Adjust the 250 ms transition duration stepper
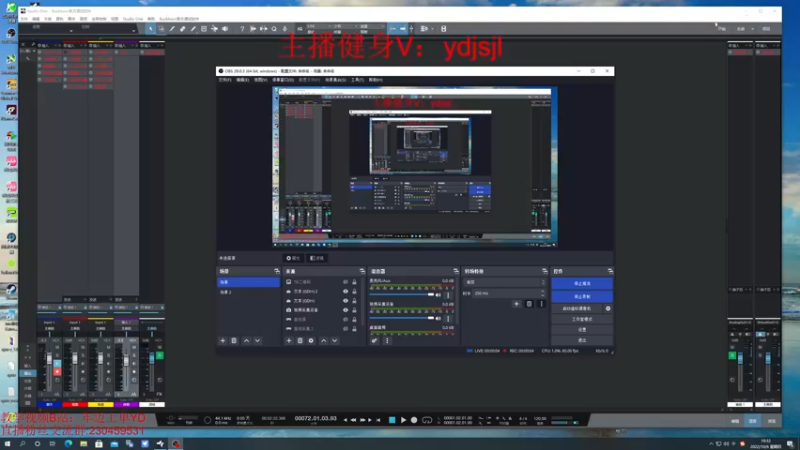800x450 pixels. pyautogui.click(x=543, y=293)
